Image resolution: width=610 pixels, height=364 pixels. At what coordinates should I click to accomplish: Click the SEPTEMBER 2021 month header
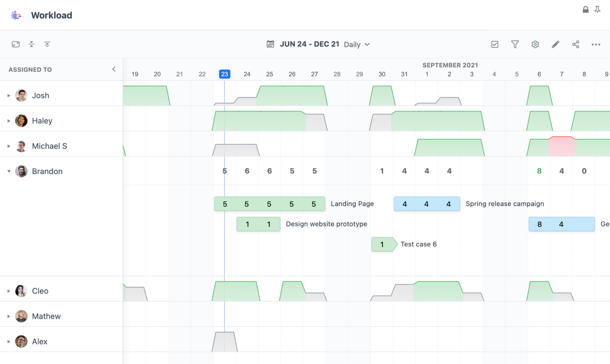click(x=450, y=65)
